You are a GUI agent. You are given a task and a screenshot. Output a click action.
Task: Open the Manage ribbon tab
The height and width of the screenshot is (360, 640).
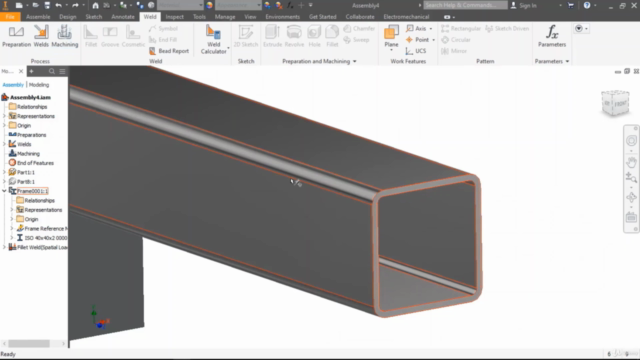pos(225,17)
